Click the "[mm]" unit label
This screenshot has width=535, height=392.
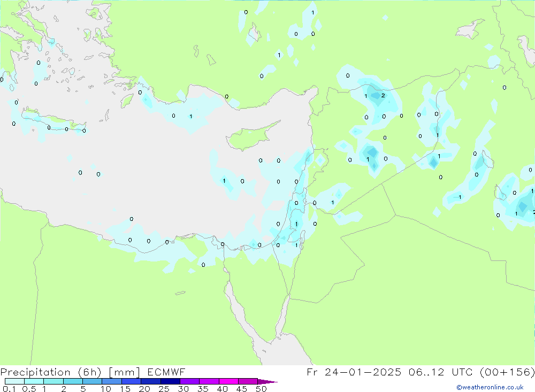click(125, 372)
